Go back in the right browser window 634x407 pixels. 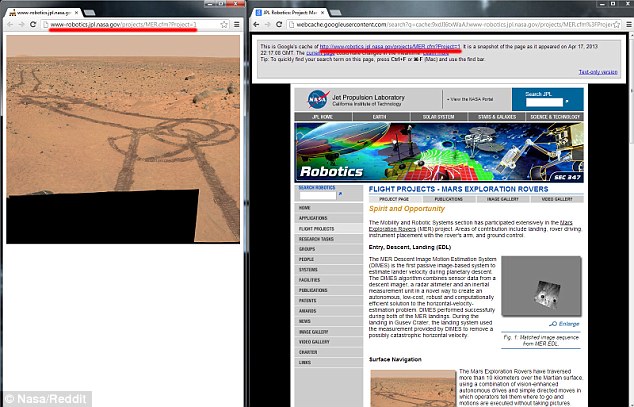256,25
